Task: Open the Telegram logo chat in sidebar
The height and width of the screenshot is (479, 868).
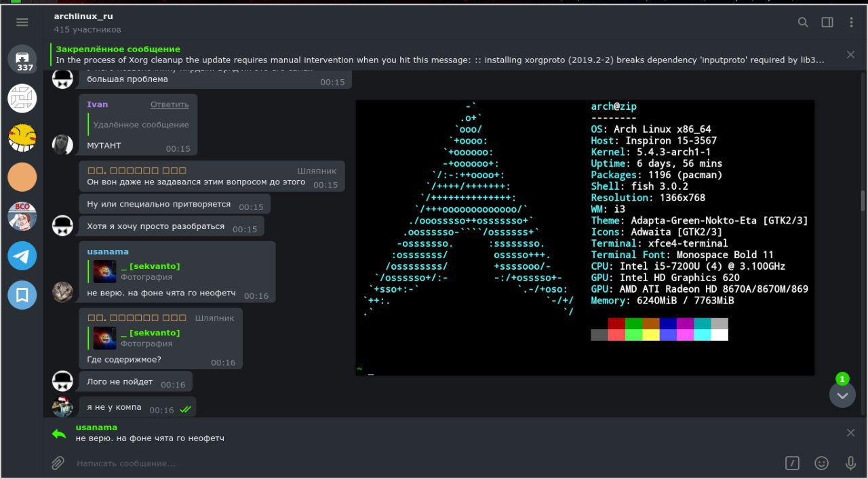Action: [22, 256]
